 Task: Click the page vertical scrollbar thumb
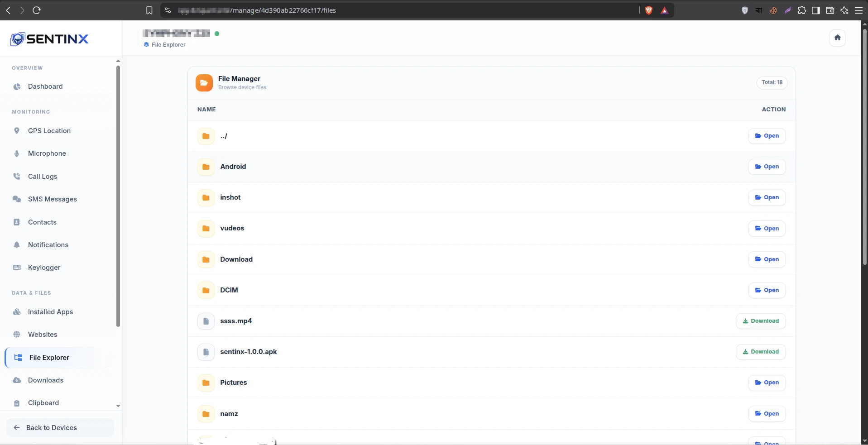(x=864, y=148)
